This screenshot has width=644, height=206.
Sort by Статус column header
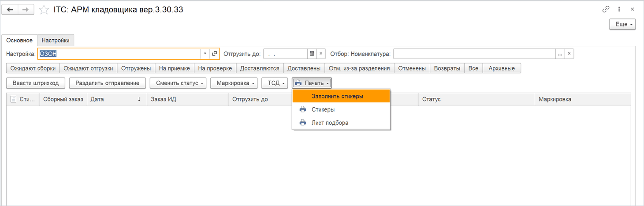476,99
